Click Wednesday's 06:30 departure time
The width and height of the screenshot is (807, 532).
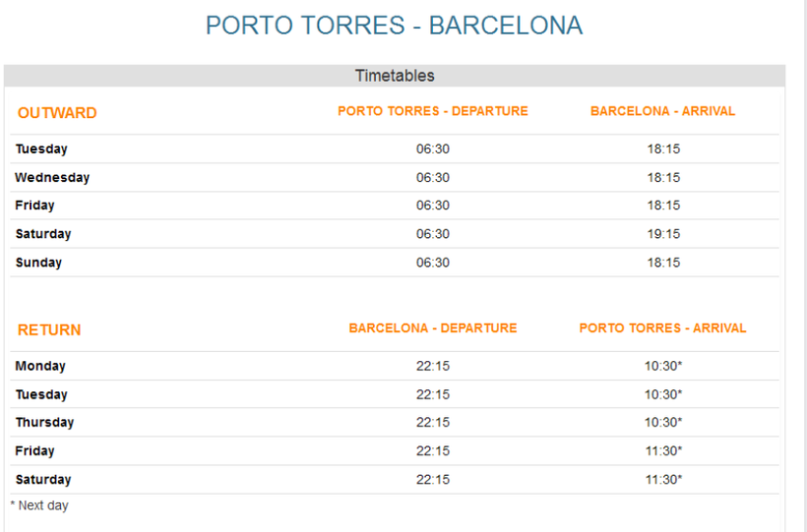(433, 178)
